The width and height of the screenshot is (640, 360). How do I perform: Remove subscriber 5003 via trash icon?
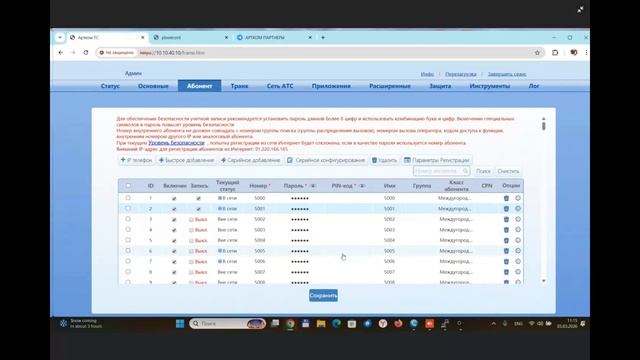click(506, 230)
